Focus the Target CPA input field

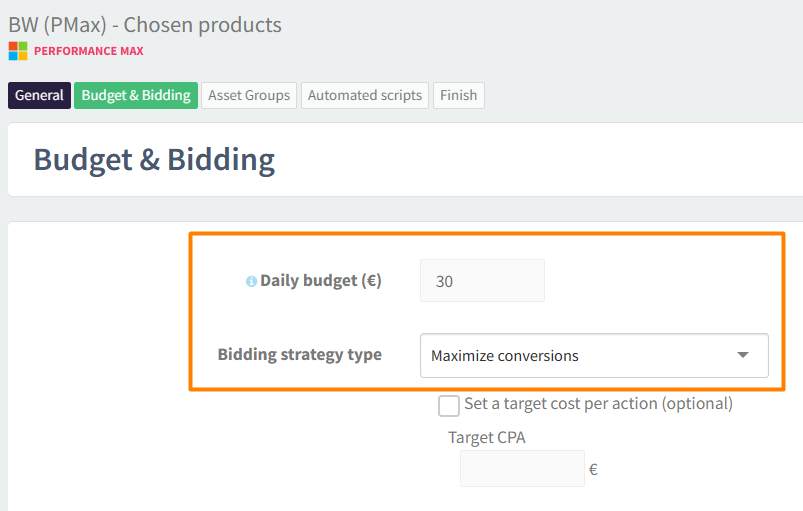(522, 468)
